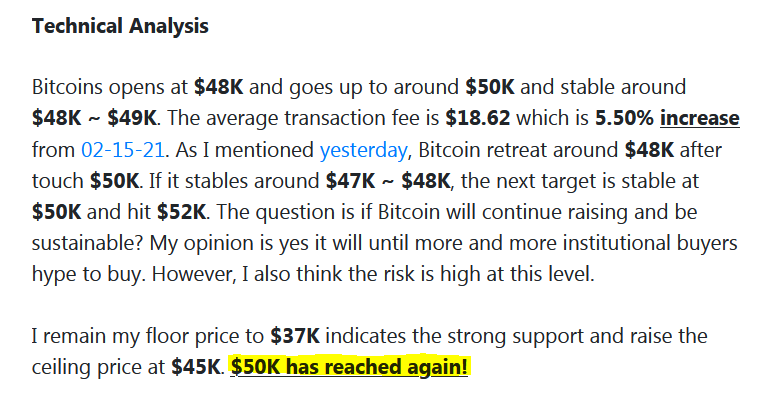Click the Technical Analysis heading
The width and height of the screenshot is (762, 398).
pos(120,26)
